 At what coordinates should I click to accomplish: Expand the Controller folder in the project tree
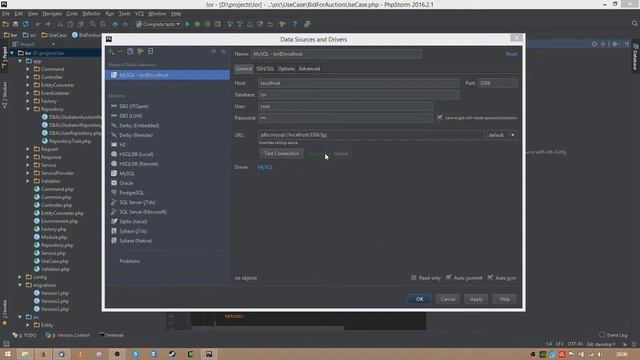coord(28,77)
